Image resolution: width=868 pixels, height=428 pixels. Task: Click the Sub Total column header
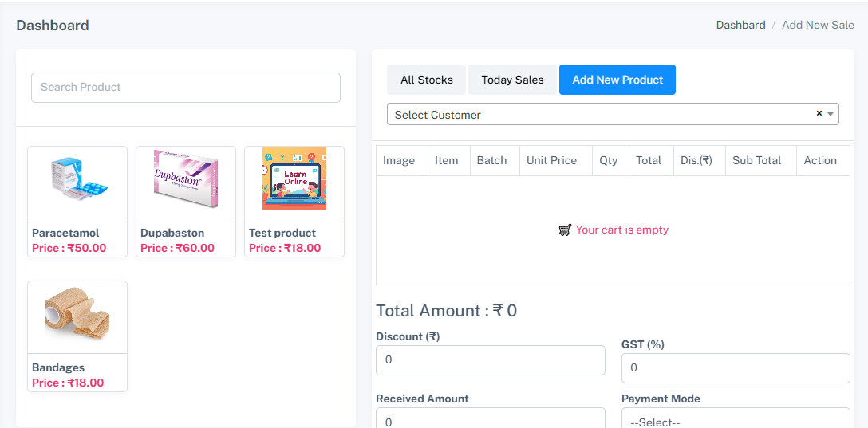(x=756, y=160)
